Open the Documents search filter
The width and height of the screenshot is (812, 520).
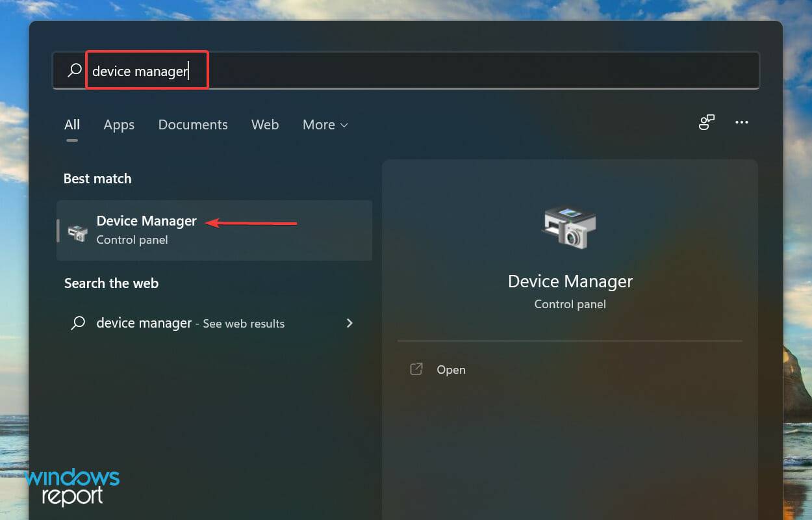click(x=193, y=125)
